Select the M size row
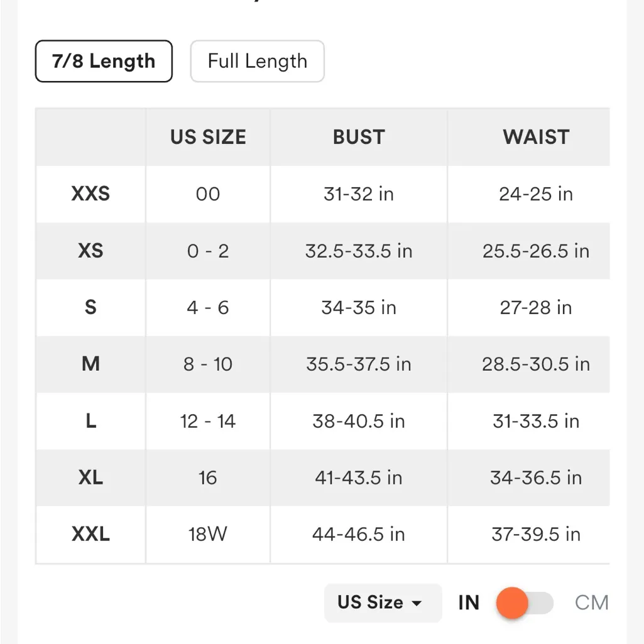This screenshot has width=644, height=644. click(90, 364)
